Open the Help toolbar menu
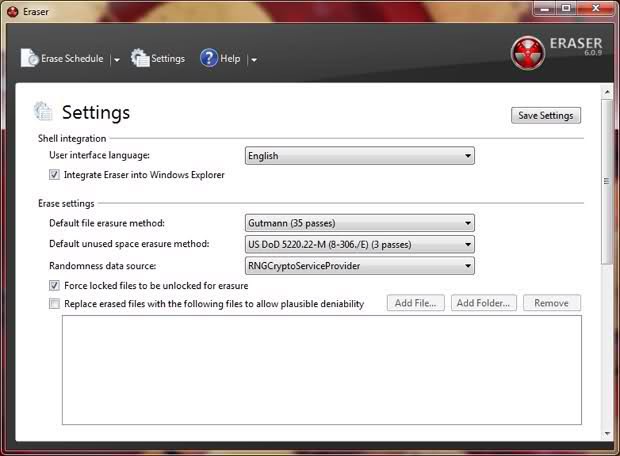This screenshot has height=456, width=620. point(229,59)
